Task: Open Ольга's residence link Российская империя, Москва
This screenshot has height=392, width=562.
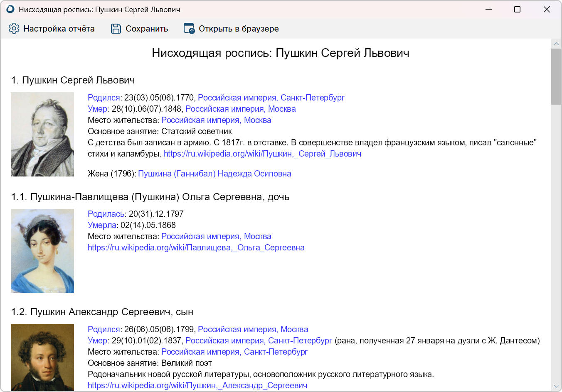Action: (216, 236)
